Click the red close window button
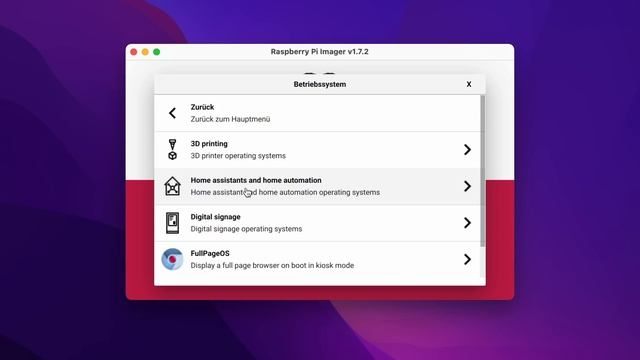Image resolution: width=640 pixels, height=360 pixels. pos(133,52)
